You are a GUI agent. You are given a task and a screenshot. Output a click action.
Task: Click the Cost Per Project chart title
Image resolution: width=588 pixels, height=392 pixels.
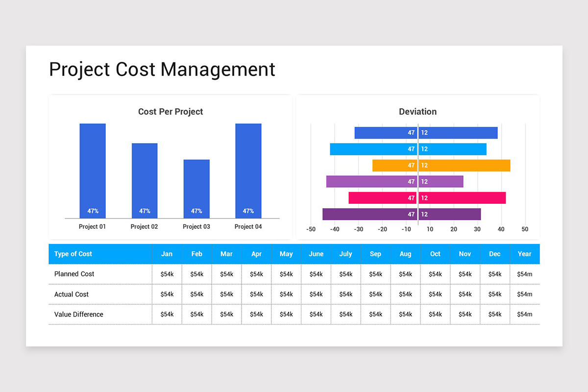[170, 112]
